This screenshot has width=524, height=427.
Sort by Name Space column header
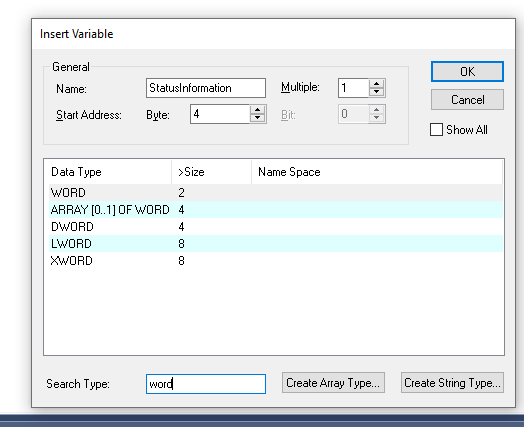(377, 172)
